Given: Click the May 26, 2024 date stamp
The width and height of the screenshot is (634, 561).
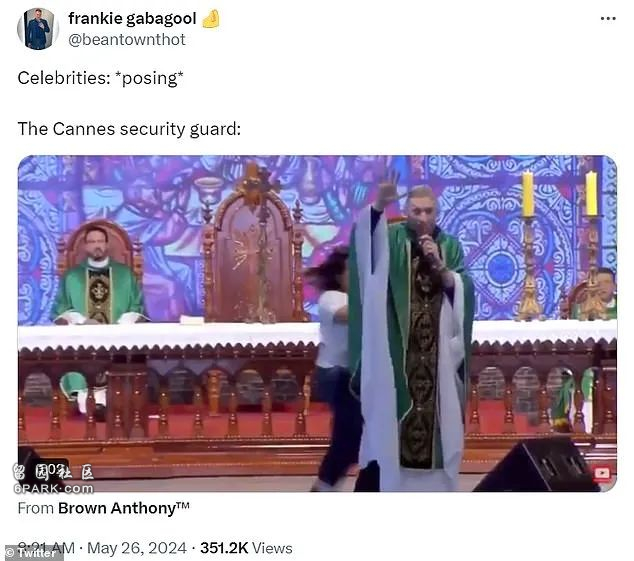Looking at the screenshot, I should coord(137,548).
